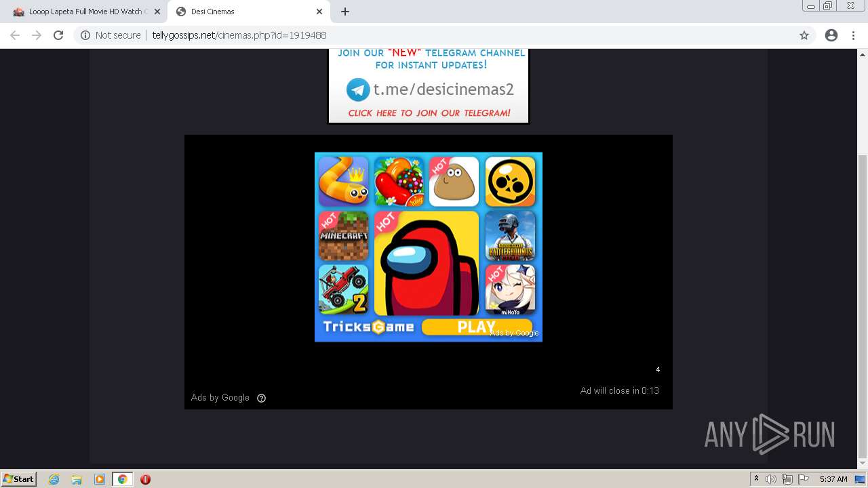Click the snake game icon in ad
This screenshot has width=868, height=488.
(x=343, y=182)
